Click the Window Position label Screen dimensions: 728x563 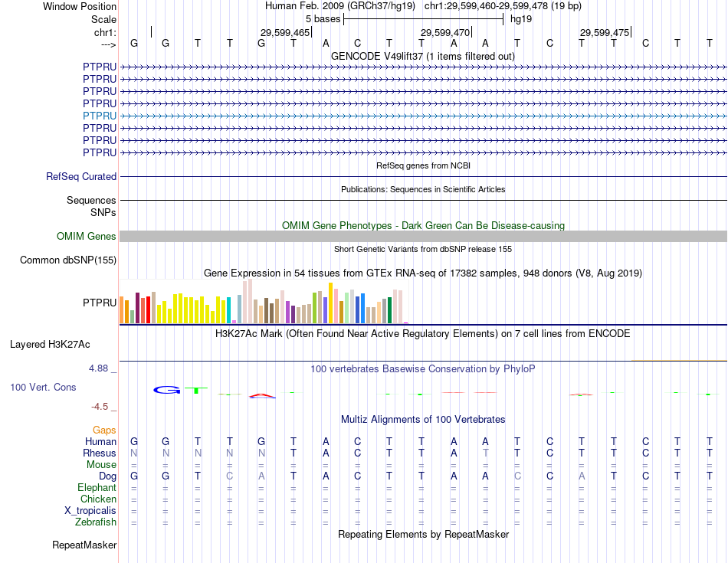point(80,6)
